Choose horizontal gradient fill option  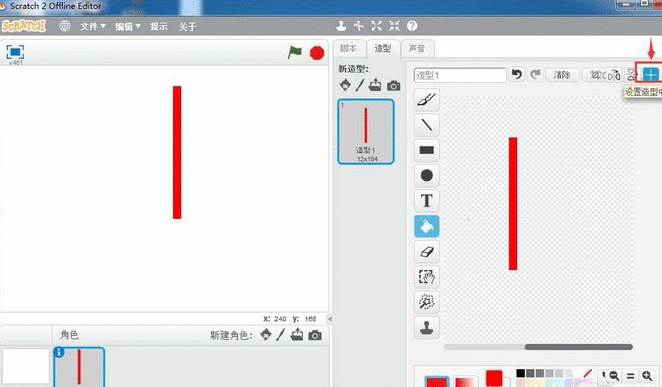(465, 381)
